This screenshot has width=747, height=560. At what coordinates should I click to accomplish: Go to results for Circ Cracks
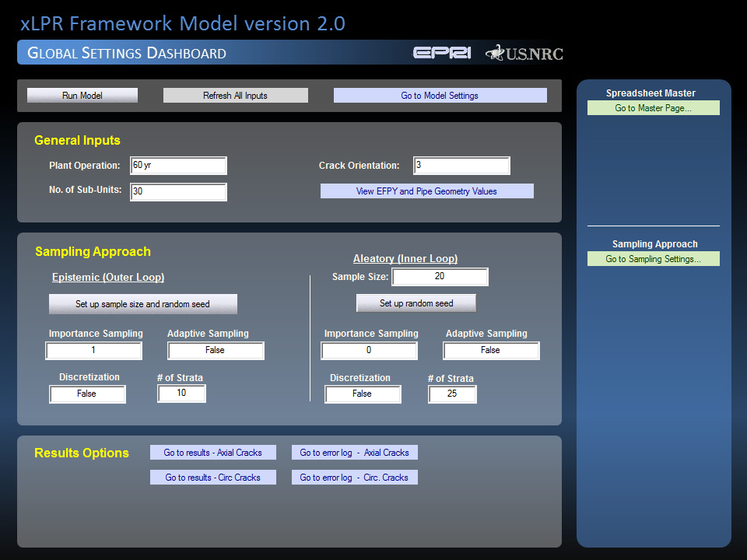pos(212,477)
